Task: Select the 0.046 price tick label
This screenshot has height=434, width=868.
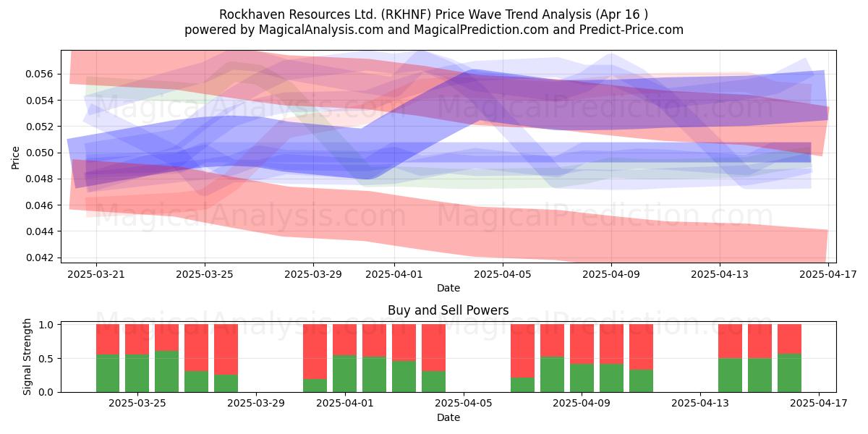Action: [41, 205]
